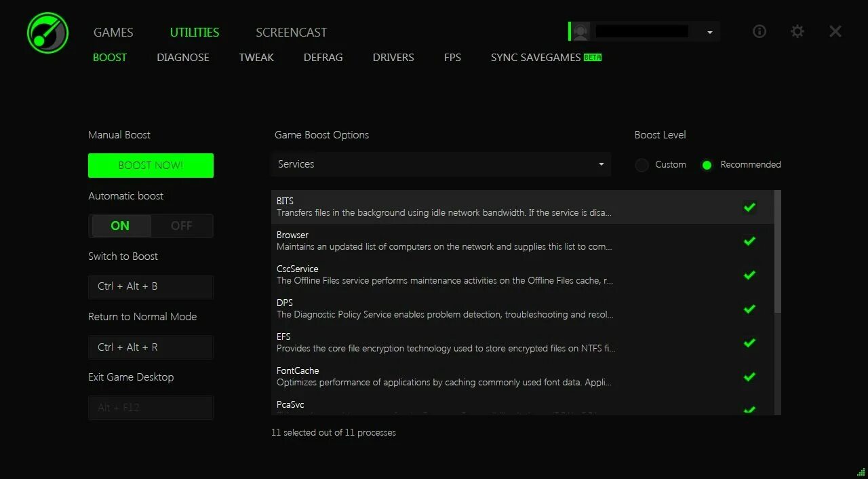Close the Game Booster window

click(x=835, y=31)
